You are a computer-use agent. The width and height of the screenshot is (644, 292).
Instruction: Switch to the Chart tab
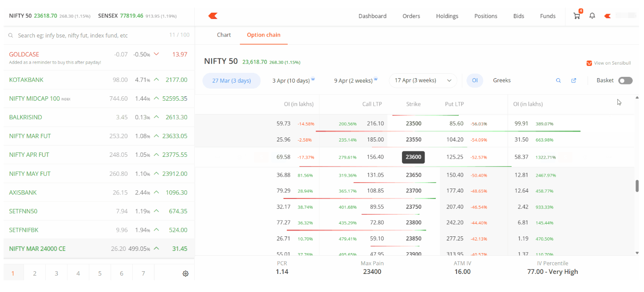coord(224,35)
